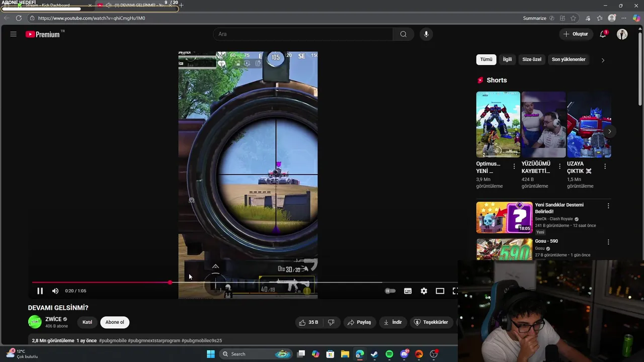Viewport: 644px width, 362px height.
Task: Open Spotify from the taskbar
Action: [x=389, y=354]
